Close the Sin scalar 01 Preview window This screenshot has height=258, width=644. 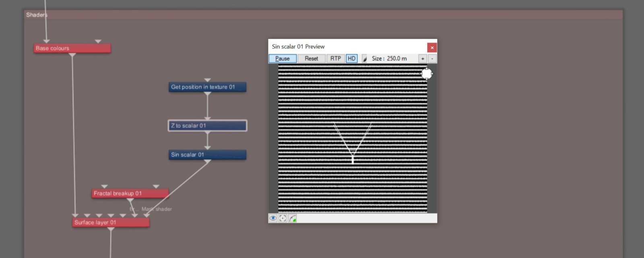(432, 48)
